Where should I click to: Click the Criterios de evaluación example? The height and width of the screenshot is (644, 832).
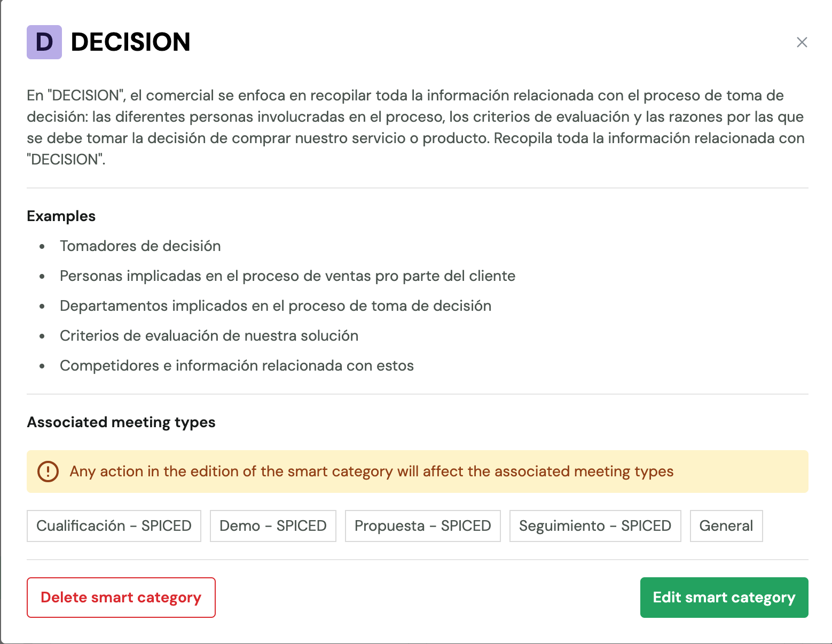tap(209, 336)
